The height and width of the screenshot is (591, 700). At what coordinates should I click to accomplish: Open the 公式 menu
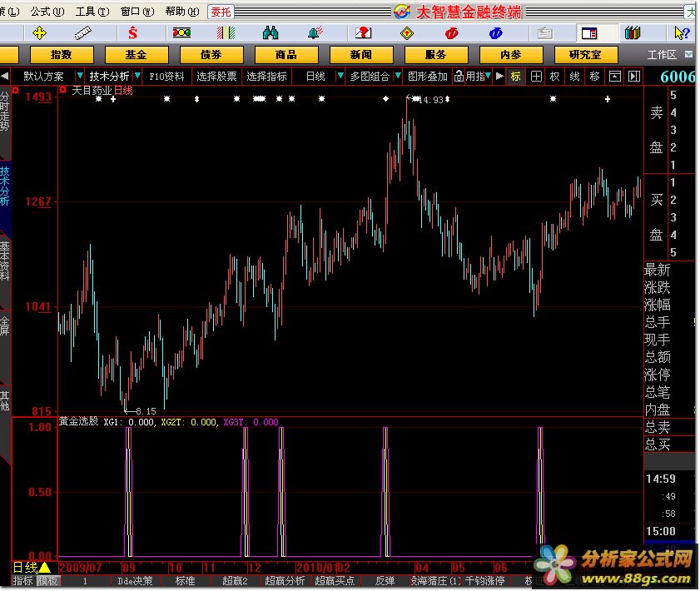coord(47,11)
